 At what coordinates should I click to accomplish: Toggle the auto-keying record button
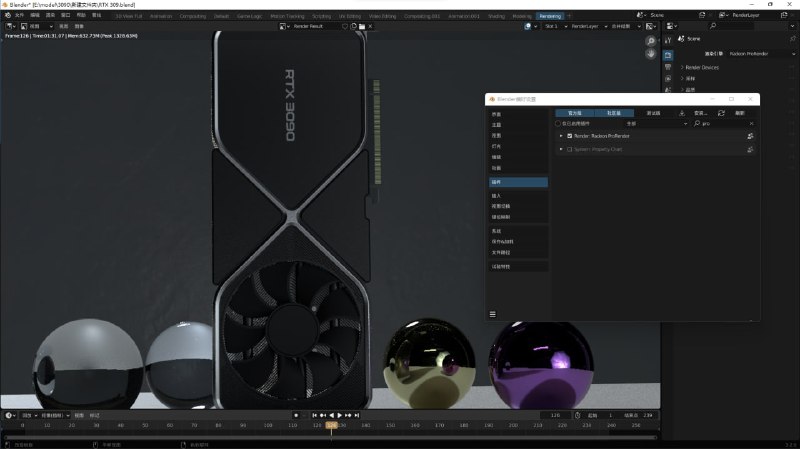(x=296, y=415)
